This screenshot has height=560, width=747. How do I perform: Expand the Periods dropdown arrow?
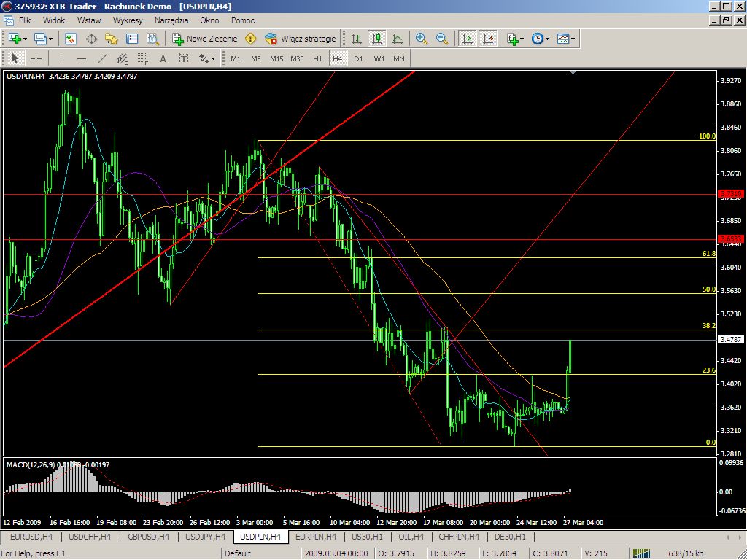tap(547, 39)
